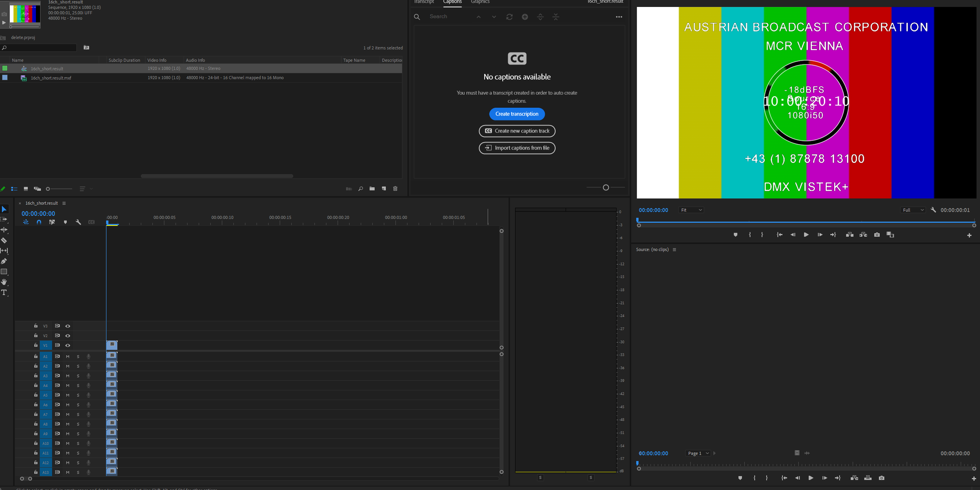Switch project panel to List view
This screenshot has width=980, height=490.
(x=14, y=189)
